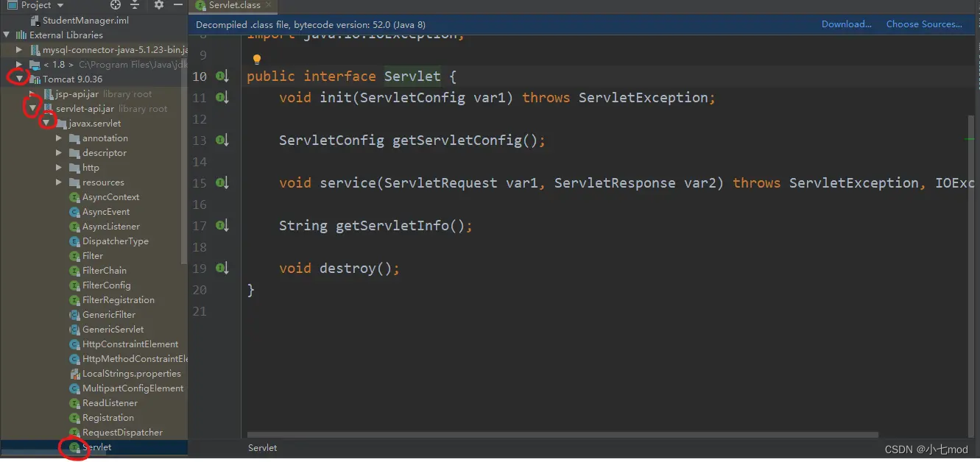
Task: Expand the mysql-connector-java jar node
Action: [20, 50]
